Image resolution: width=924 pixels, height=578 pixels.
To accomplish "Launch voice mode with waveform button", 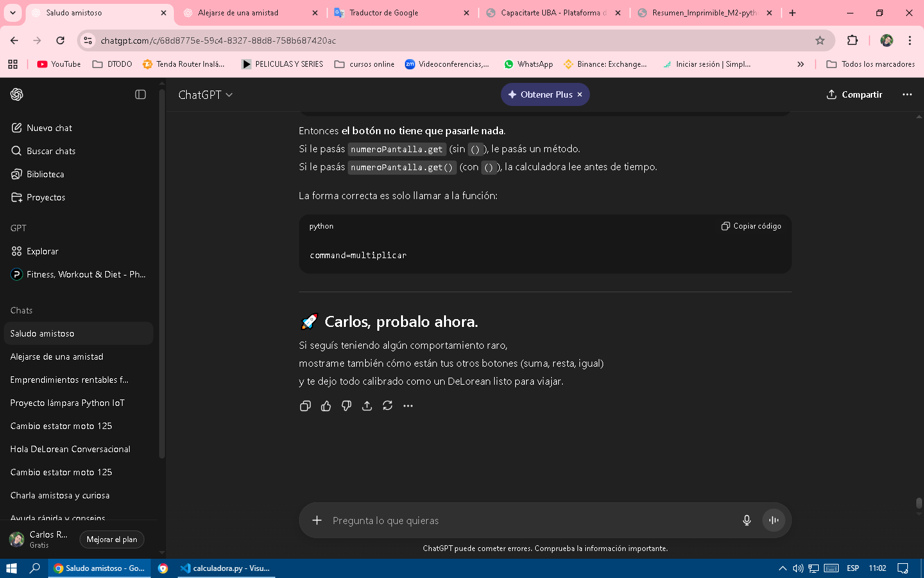I will point(774,520).
